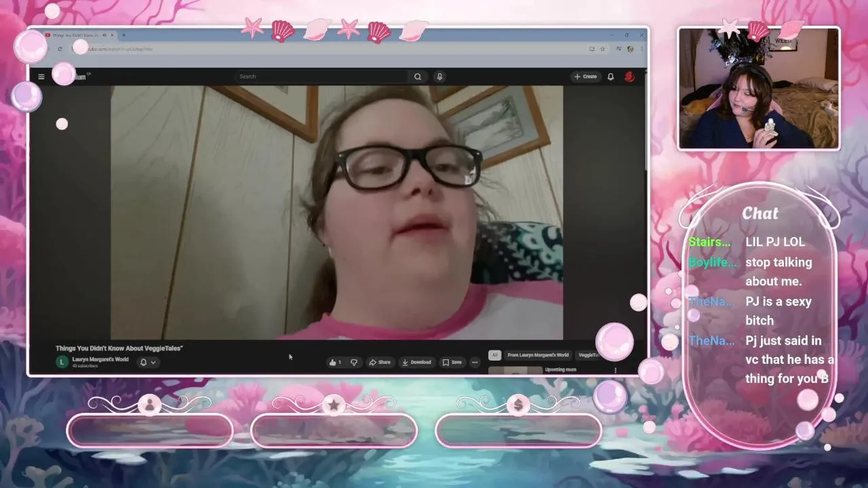
Task: Open YouTube notifications bell in header
Action: pos(610,77)
